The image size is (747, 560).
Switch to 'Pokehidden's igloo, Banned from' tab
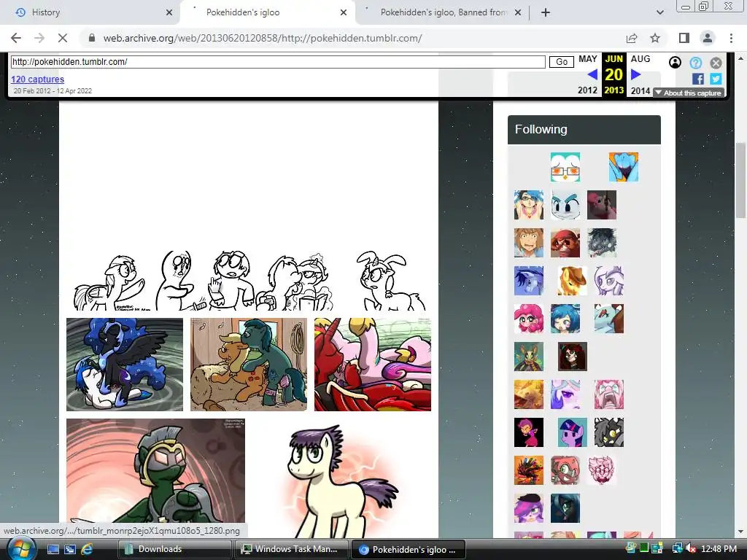[x=443, y=12]
